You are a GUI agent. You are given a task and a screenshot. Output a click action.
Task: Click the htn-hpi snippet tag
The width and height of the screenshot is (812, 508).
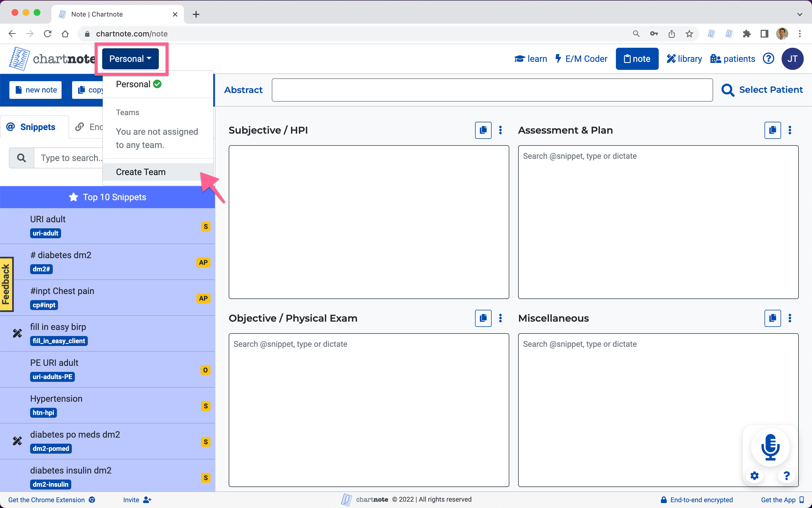(x=43, y=412)
